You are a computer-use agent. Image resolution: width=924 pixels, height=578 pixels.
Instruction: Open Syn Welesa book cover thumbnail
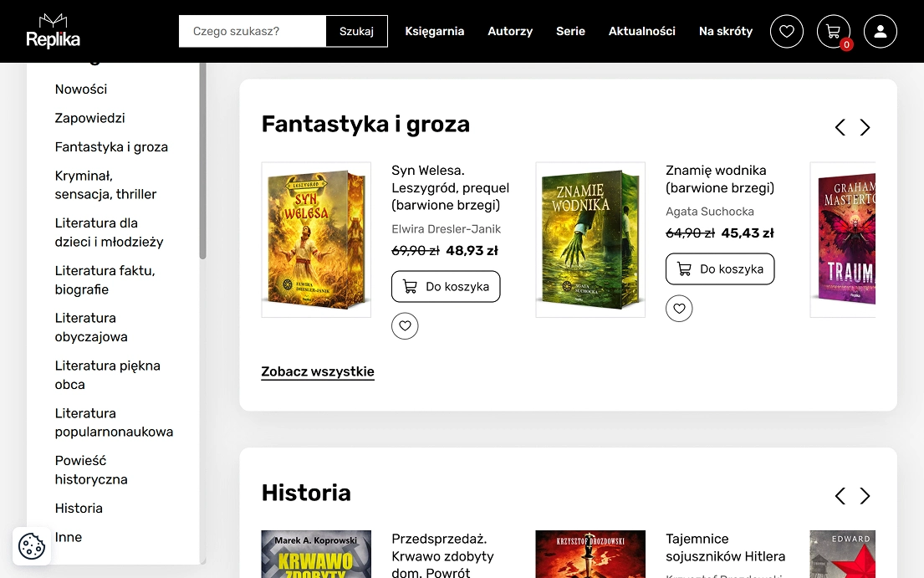coord(316,240)
